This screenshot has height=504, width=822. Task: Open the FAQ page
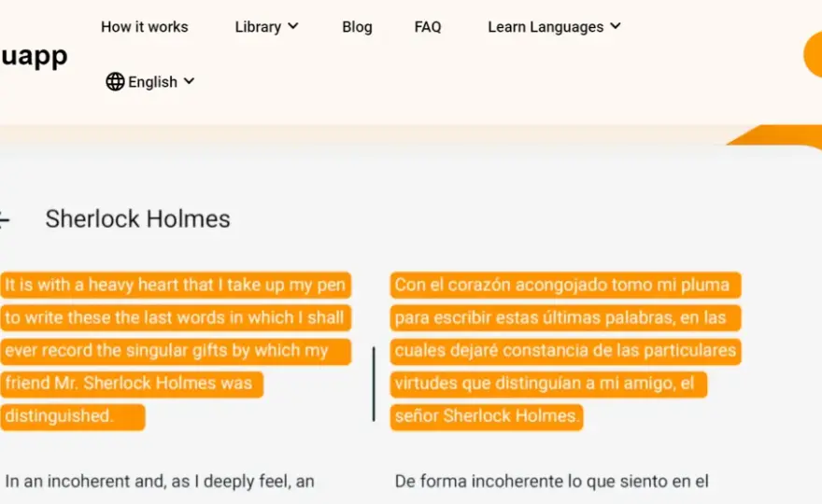(428, 27)
